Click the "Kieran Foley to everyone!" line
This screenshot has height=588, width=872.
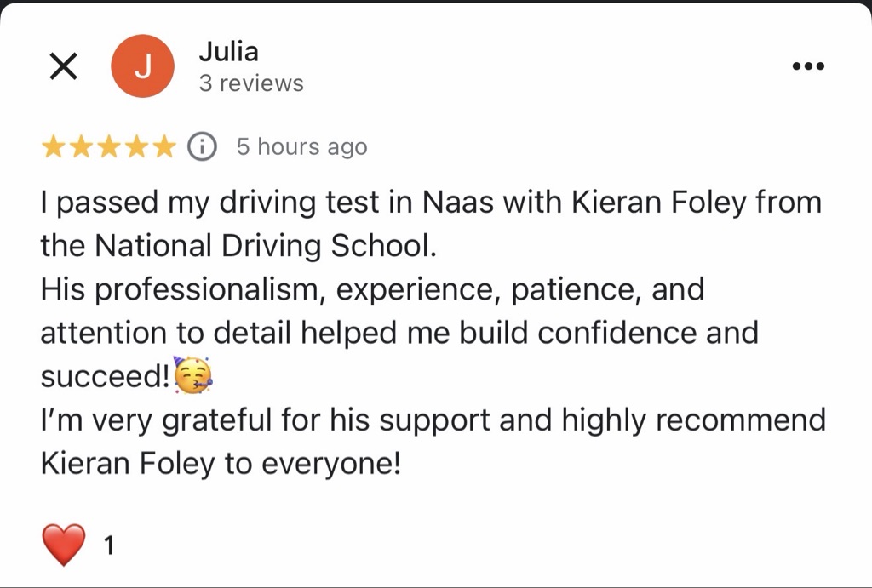[x=220, y=464]
